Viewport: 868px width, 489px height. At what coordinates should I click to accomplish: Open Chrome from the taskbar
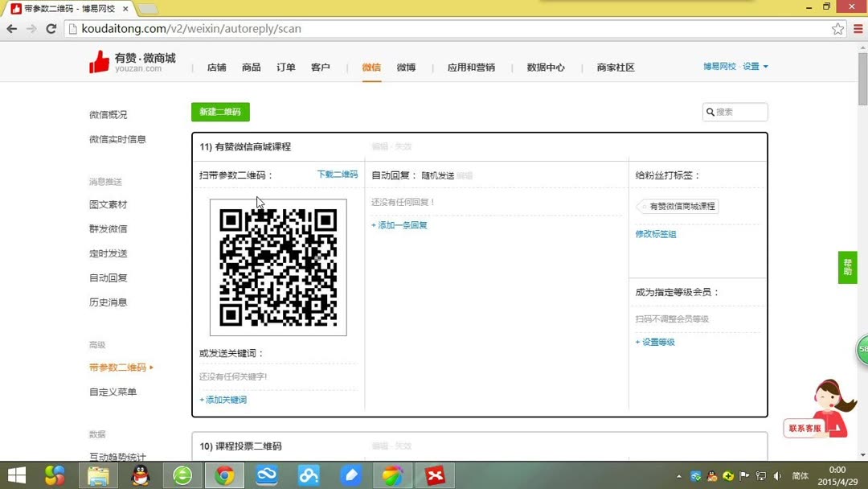[x=224, y=475]
